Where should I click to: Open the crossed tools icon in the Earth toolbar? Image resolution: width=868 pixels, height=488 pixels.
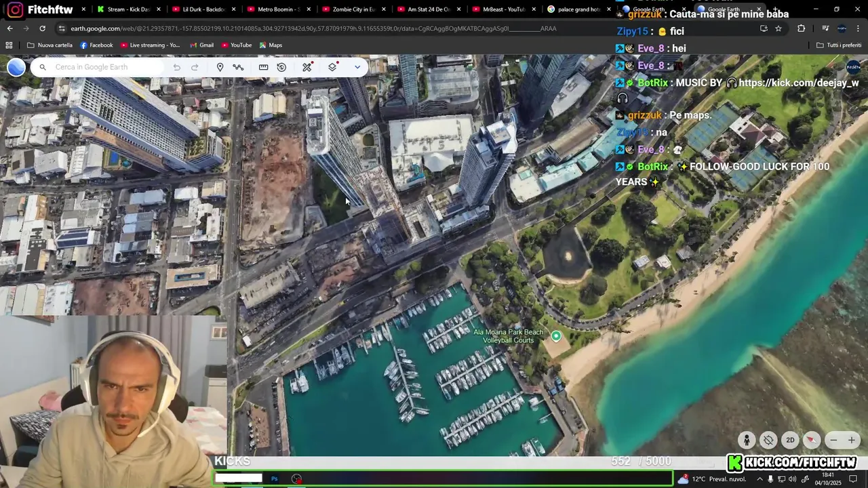(x=307, y=67)
